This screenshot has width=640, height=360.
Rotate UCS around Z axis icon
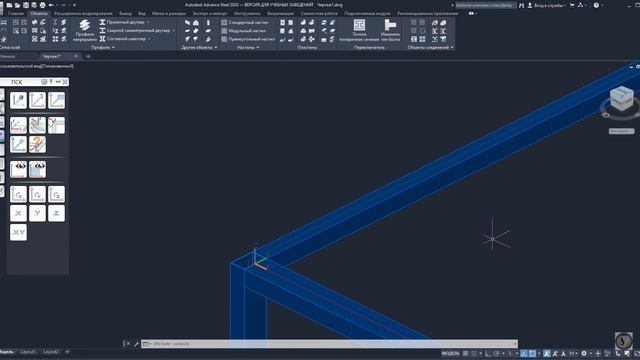56,194
